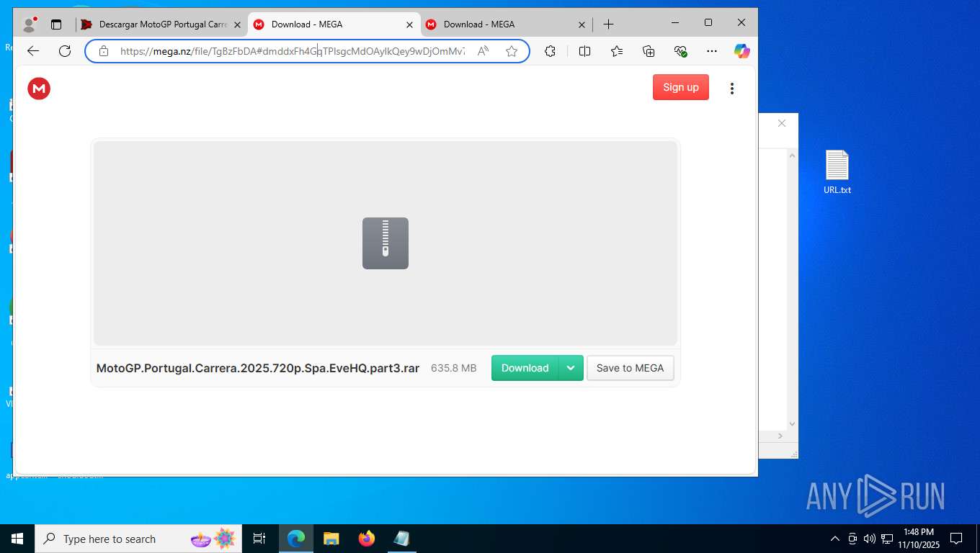The width and height of the screenshot is (980, 553).
Task: Click the 635.8 MB file size text
Action: (x=454, y=368)
